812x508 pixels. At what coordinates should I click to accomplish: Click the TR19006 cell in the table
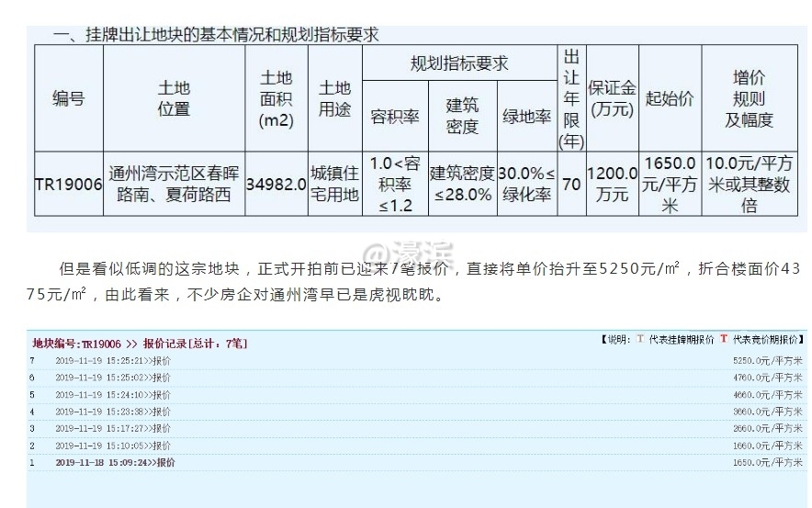click(68, 184)
